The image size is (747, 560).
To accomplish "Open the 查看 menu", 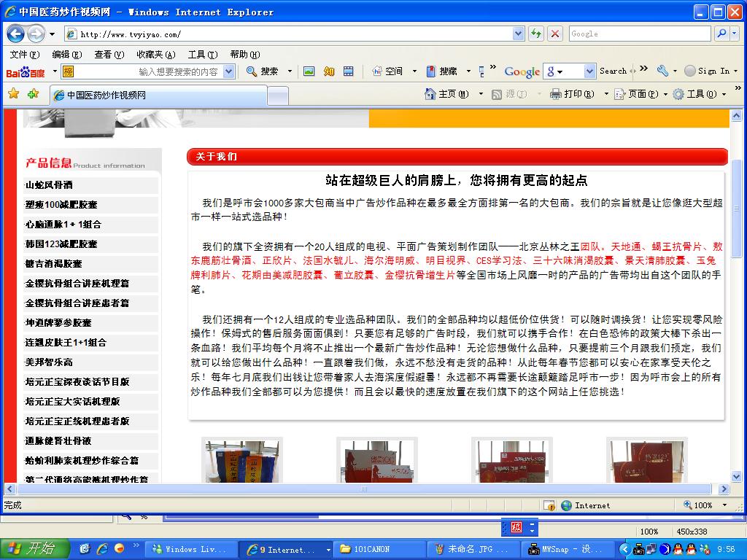I will click(108, 54).
